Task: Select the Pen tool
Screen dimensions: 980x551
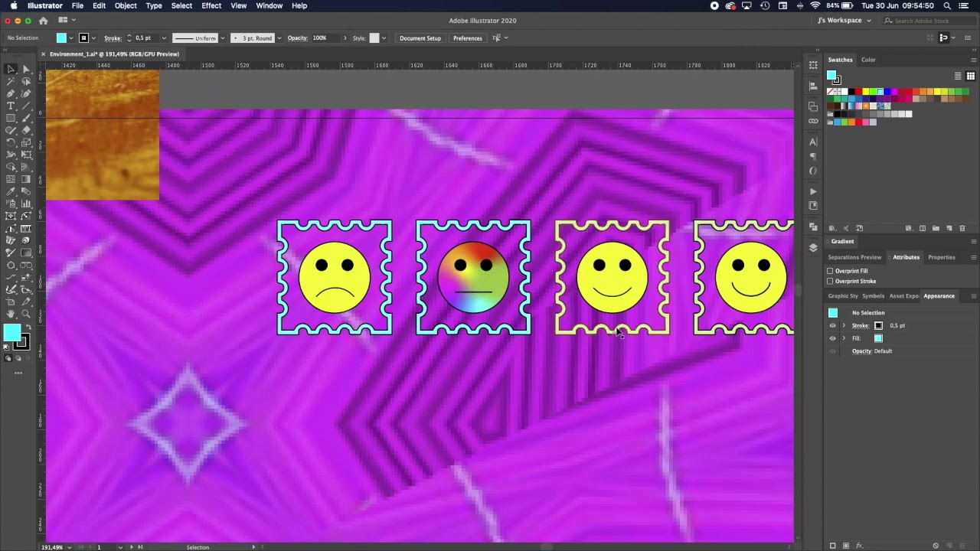Action: coord(11,93)
